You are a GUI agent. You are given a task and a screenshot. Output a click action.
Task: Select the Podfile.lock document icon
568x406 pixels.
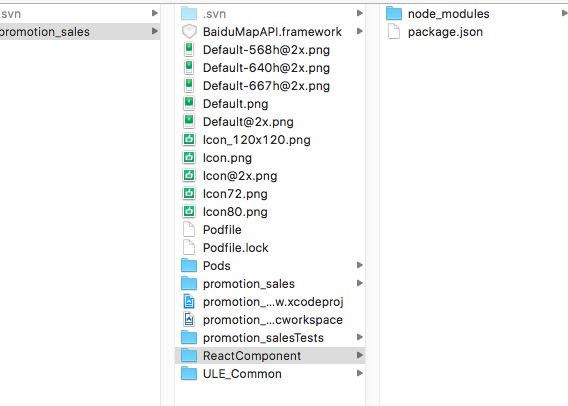coord(189,247)
